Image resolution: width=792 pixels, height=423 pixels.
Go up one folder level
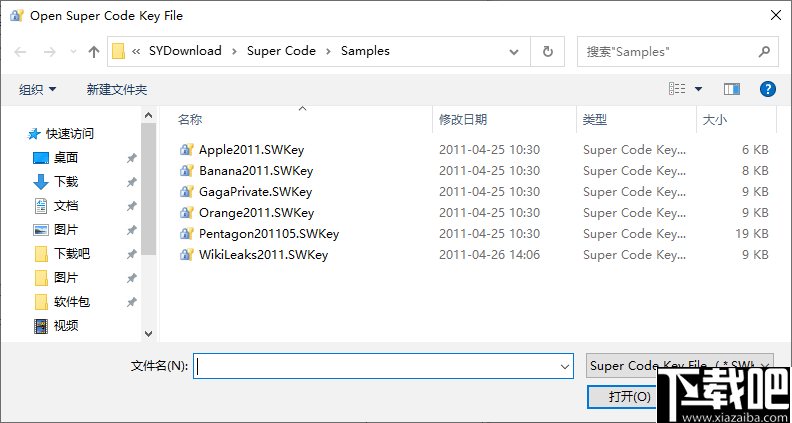[93, 52]
